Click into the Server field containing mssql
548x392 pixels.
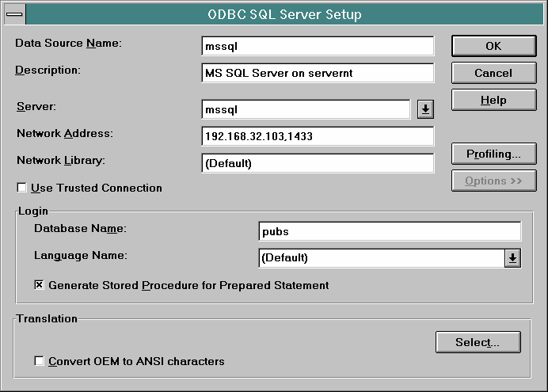[306, 109]
